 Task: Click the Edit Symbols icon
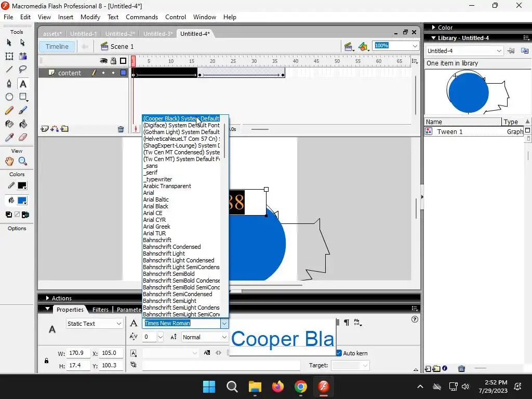(x=363, y=46)
